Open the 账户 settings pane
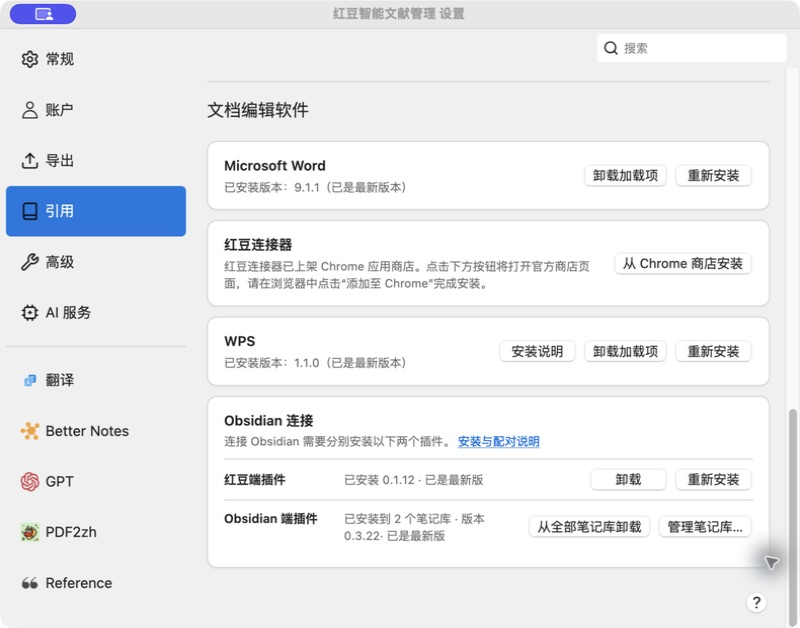This screenshot has width=800, height=628. [x=96, y=110]
